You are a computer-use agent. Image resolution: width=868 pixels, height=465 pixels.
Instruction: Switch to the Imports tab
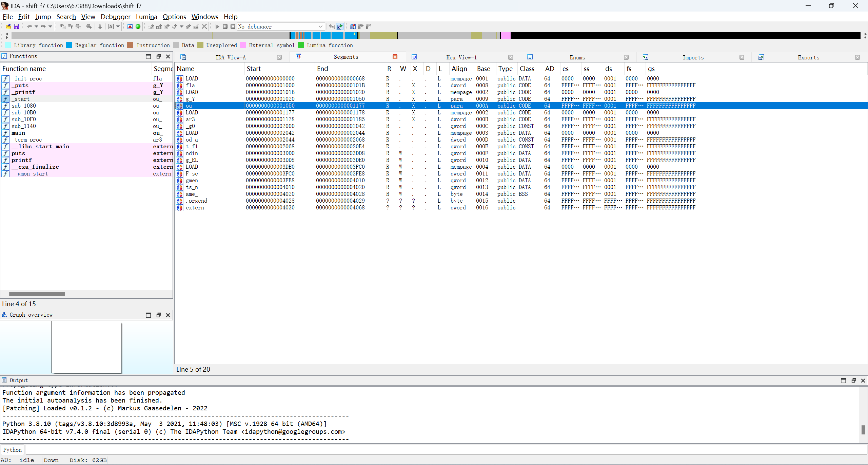pos(693,57)
